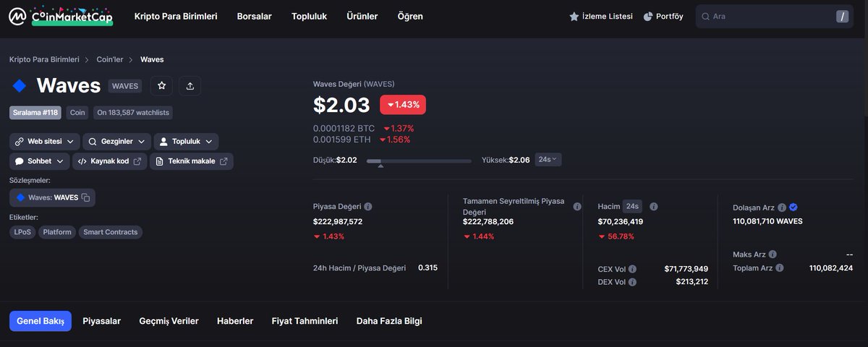The height and width of the screenshot is (347, 868).
Task: Click the 0.001599 ETH value
Action: coord(343,140)
